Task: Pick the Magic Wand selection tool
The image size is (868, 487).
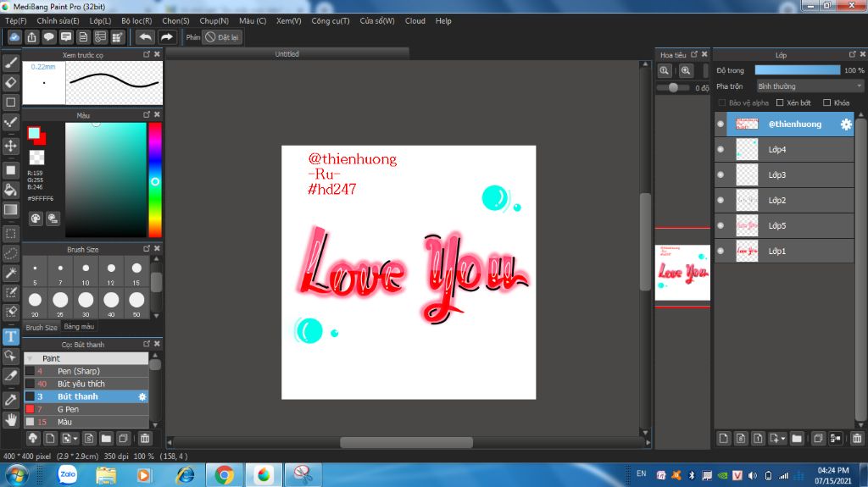Action: [x=11, y=273]
